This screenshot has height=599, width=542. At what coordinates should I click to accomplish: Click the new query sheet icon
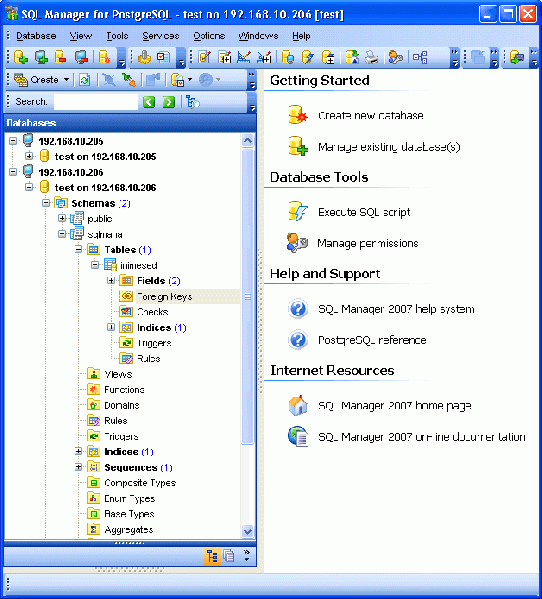225,57
